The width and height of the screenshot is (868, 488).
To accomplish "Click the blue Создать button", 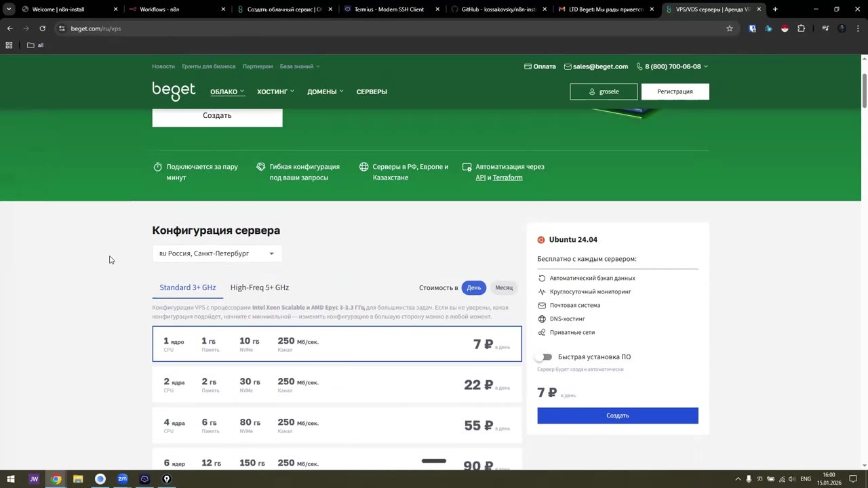I will click(618, 415).
